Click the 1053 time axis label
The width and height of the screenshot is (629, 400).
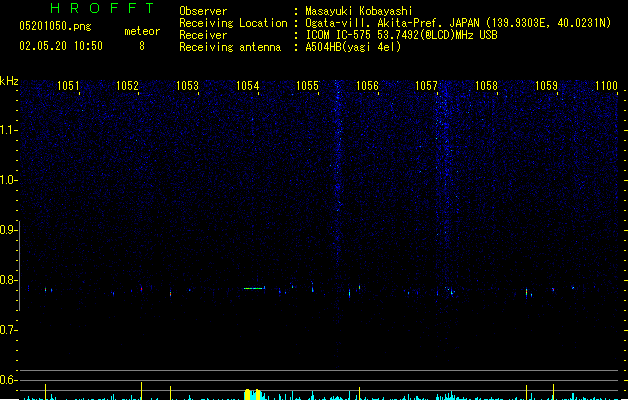tap(187, 85)
